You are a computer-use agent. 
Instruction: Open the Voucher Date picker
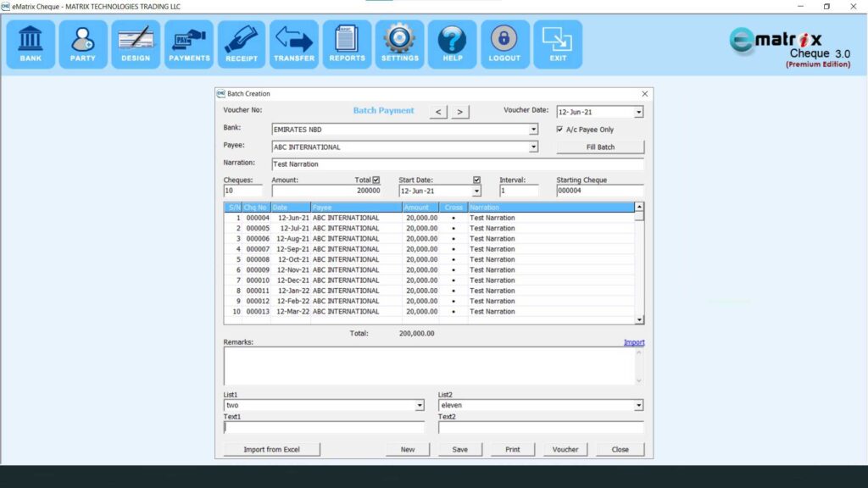638,111
